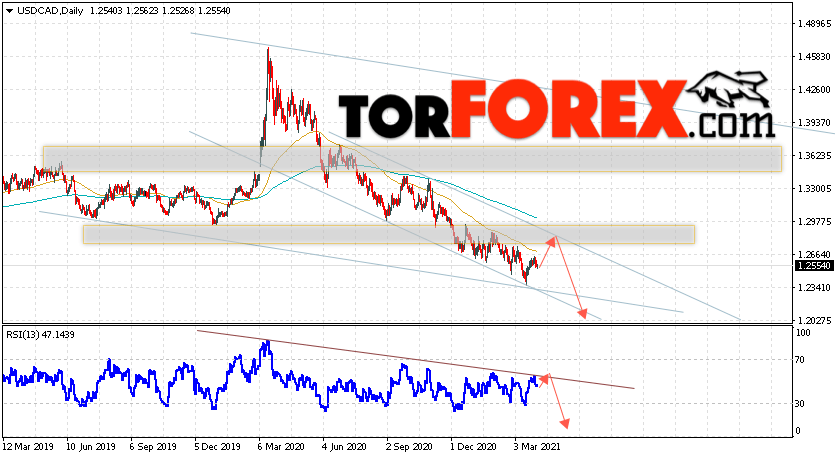Screen dimensions: 838x458
Task: Click the 4 Jun 2020 date label
Action: 345,447
